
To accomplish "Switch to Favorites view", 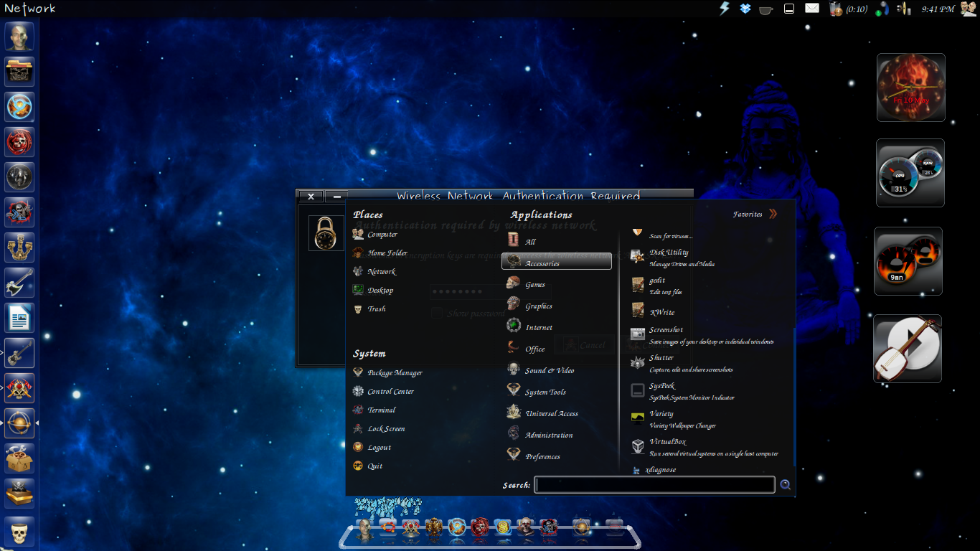I will click(755, 214).
